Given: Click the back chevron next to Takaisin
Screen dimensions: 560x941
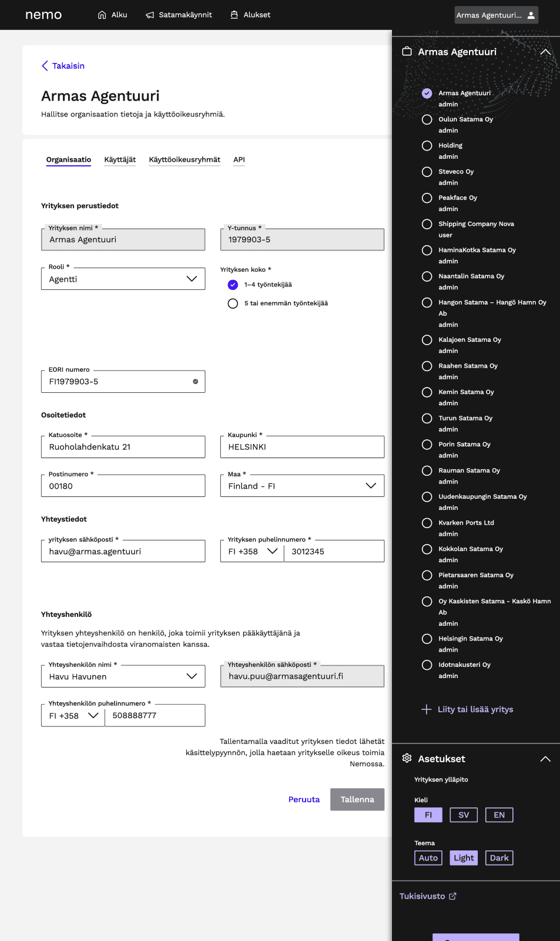Looking at the screenshot, I should coord(45,66).
